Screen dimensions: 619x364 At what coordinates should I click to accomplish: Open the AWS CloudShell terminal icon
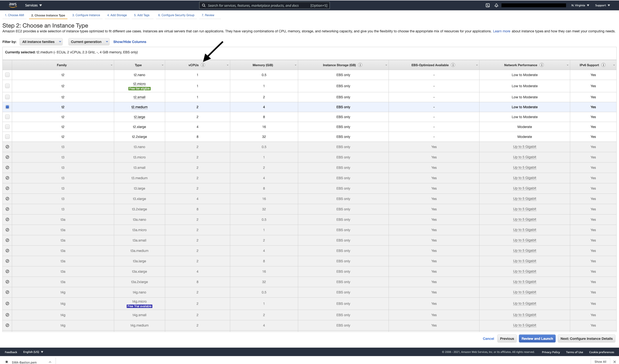488,5
